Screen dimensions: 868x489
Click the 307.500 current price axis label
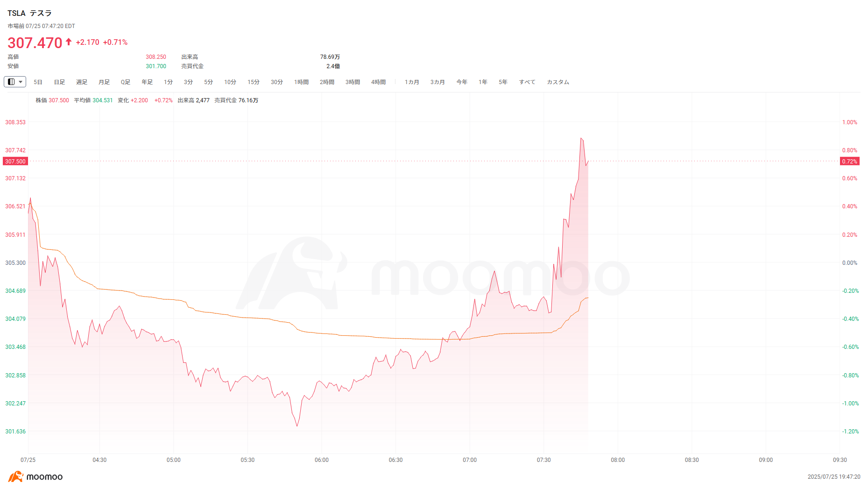[15, 162]
